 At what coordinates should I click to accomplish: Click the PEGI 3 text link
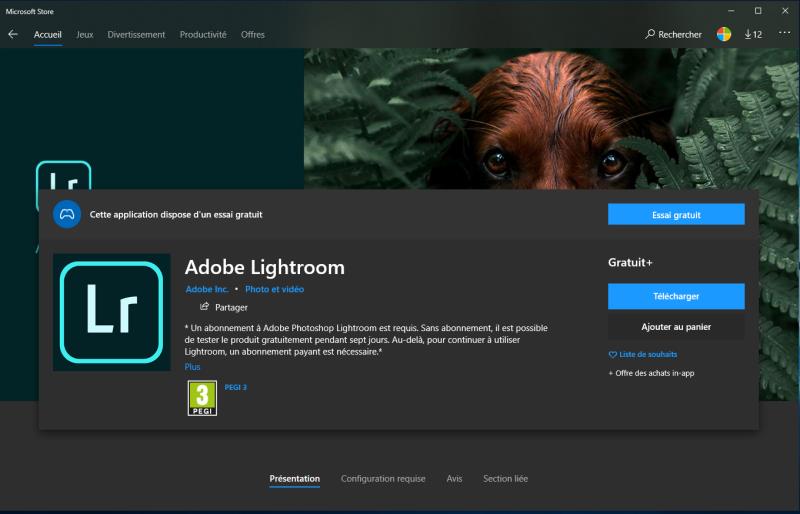point(235,387)
